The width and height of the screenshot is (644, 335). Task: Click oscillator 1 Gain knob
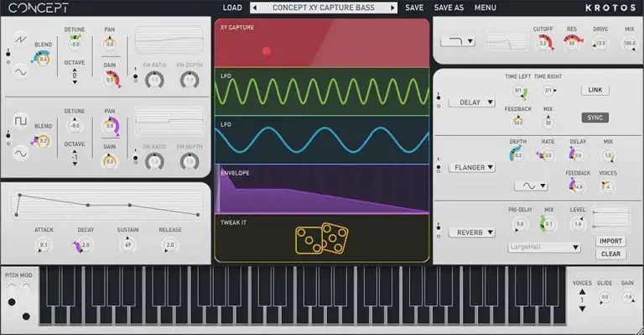pyautogui.click(x=110, y=79)
